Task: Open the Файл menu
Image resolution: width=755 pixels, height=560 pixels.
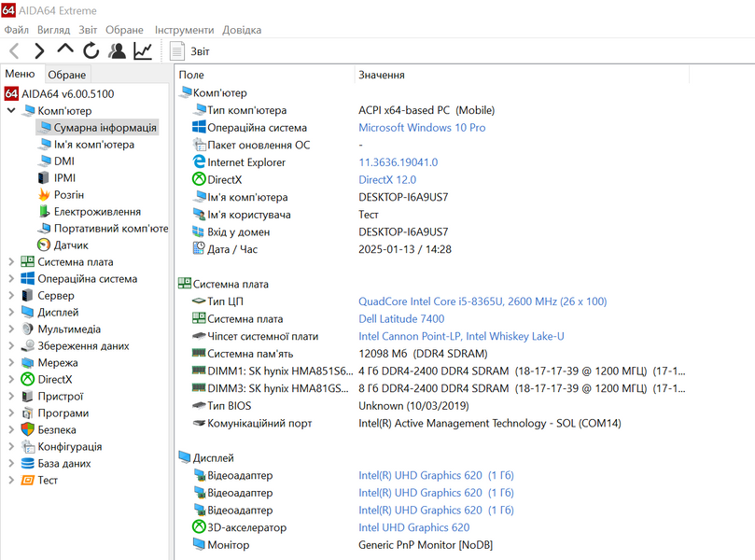Action: pos(17,30)
